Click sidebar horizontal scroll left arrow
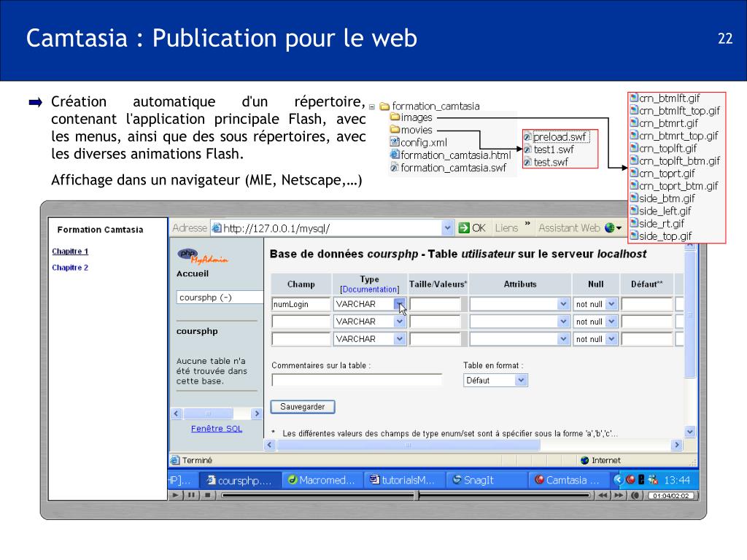 (177, 413)
